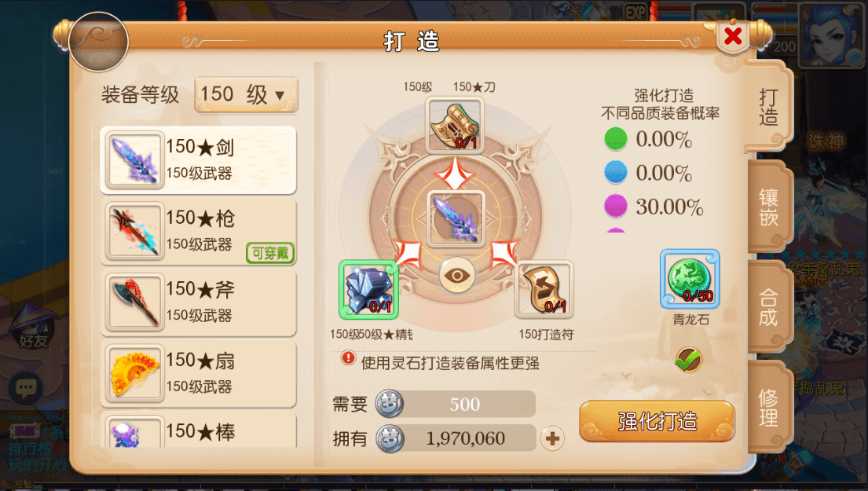The image size is (868, 491).
Task: Click the purple quality probability circle
Action: point(616,206)
